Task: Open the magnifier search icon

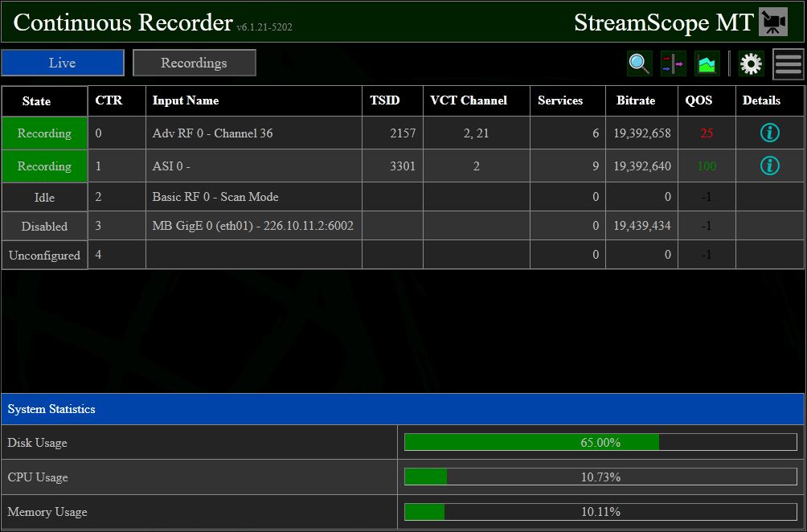Action: [x=640, y=63]
